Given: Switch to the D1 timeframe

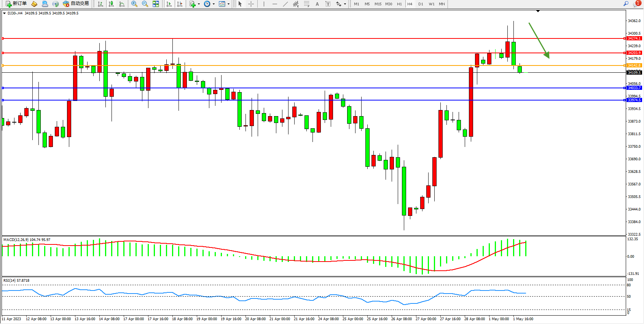Looking at the screenshot, I should coord(421,4).
